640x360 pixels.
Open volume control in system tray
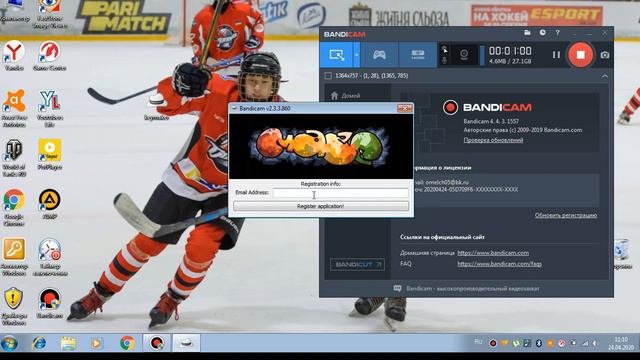coord(595,343)
